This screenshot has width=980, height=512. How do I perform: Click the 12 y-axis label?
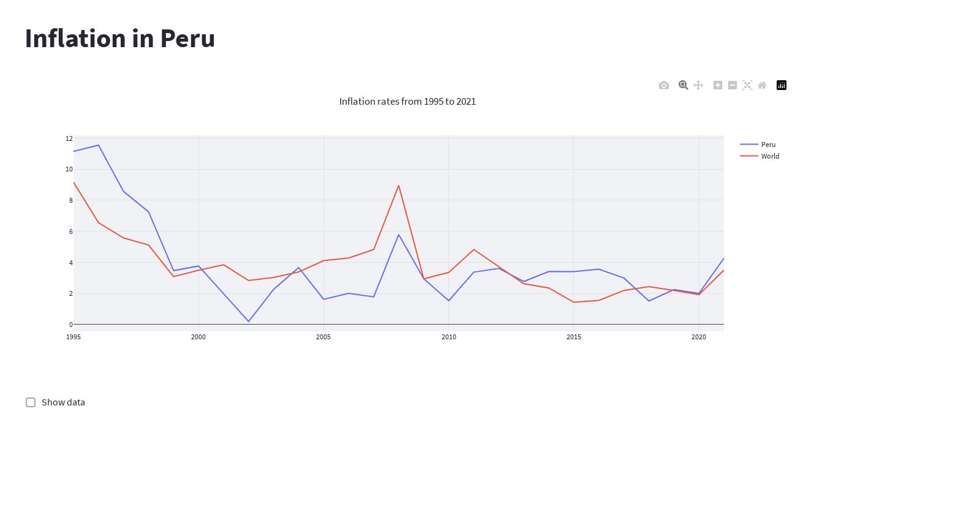click(69, 138)
